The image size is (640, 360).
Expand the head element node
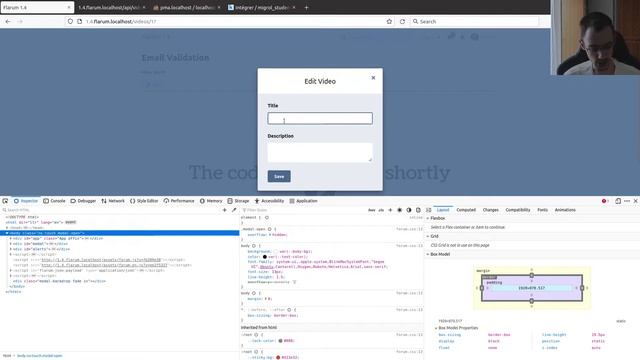click(x=7, y=228)
